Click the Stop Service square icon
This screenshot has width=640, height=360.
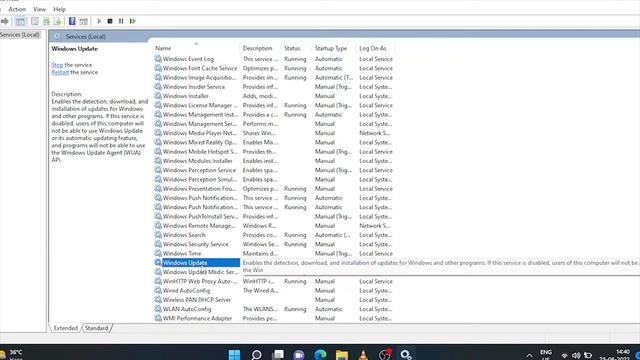tap(110, 21)
